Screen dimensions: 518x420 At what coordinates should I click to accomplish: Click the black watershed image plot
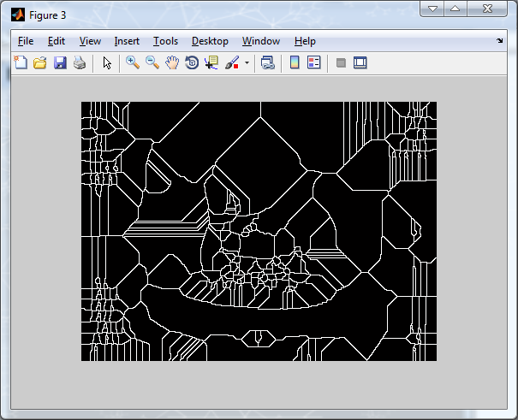coord(259,231)
